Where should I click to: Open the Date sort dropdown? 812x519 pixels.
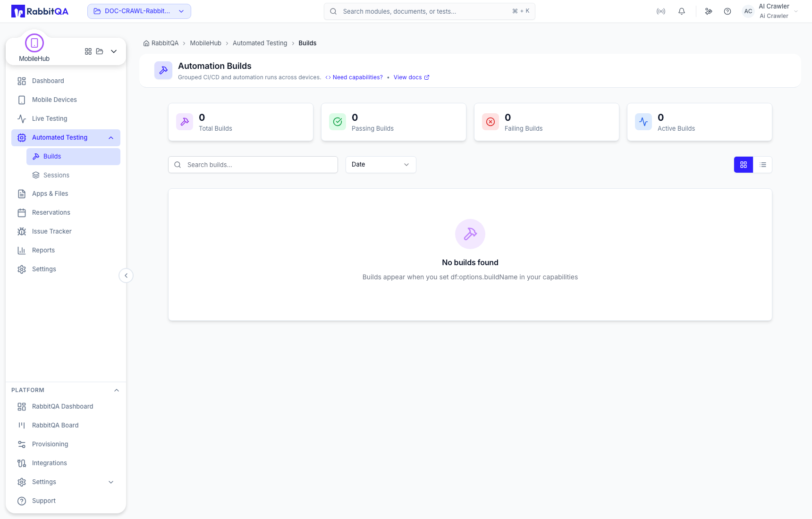(381, 165)
